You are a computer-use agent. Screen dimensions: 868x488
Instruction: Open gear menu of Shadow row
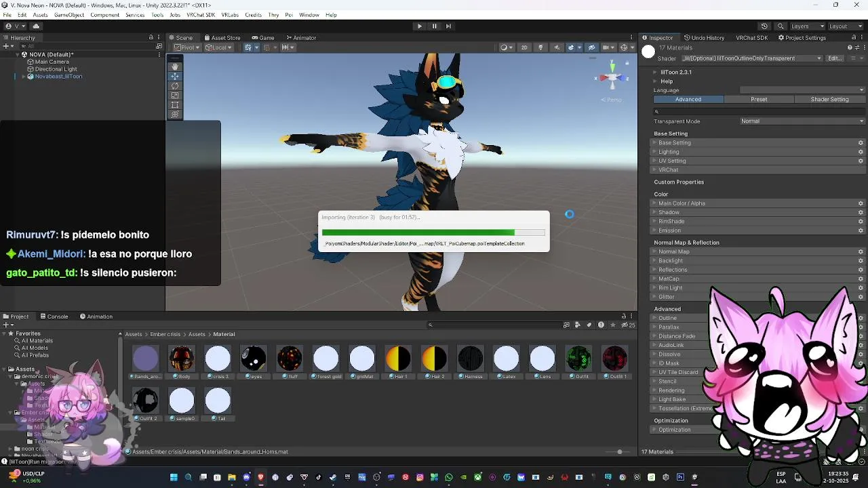[x=861, y=212]
